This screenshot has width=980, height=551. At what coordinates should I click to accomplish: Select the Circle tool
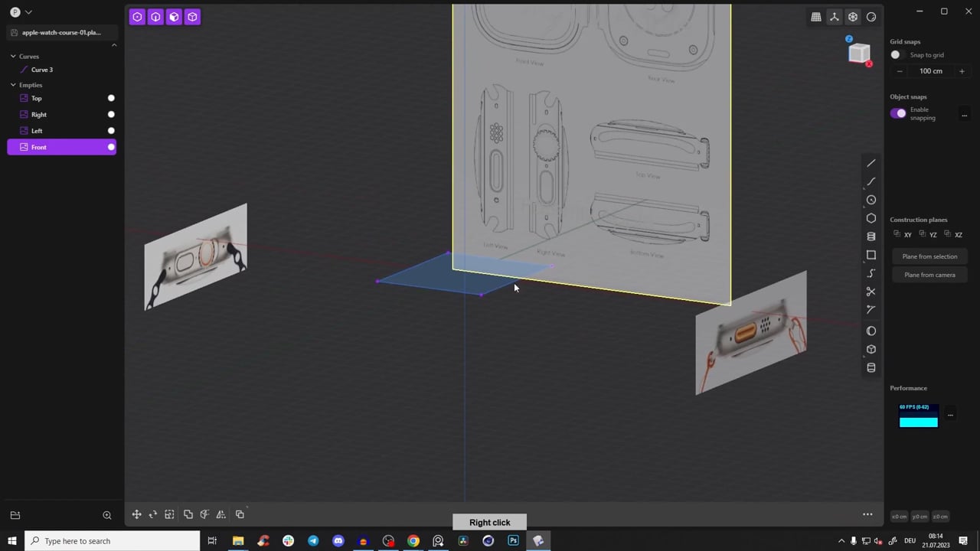pos(871,200)
